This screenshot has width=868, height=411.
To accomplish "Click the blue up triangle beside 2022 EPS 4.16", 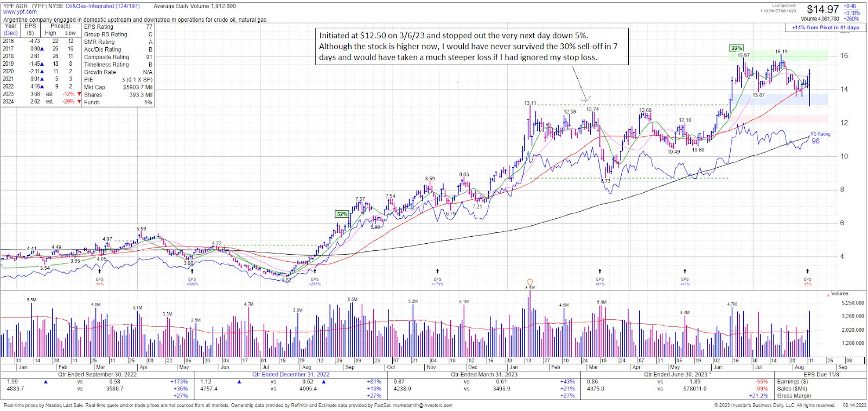I will pyautogui.click(x=42, y=86).
